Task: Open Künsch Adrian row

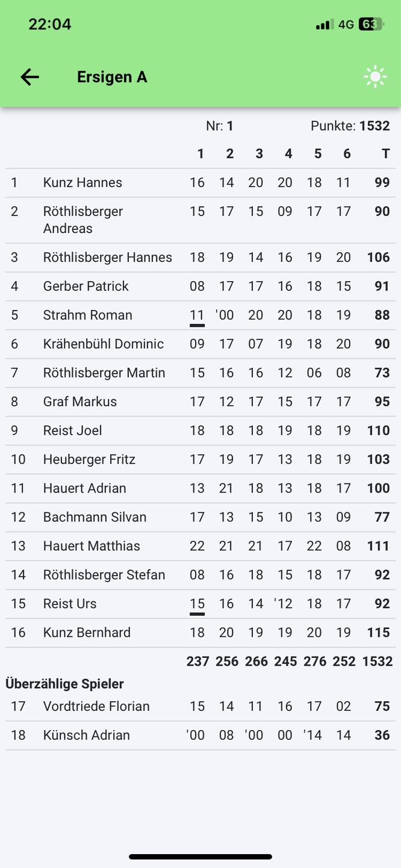Action: point(86,736)
